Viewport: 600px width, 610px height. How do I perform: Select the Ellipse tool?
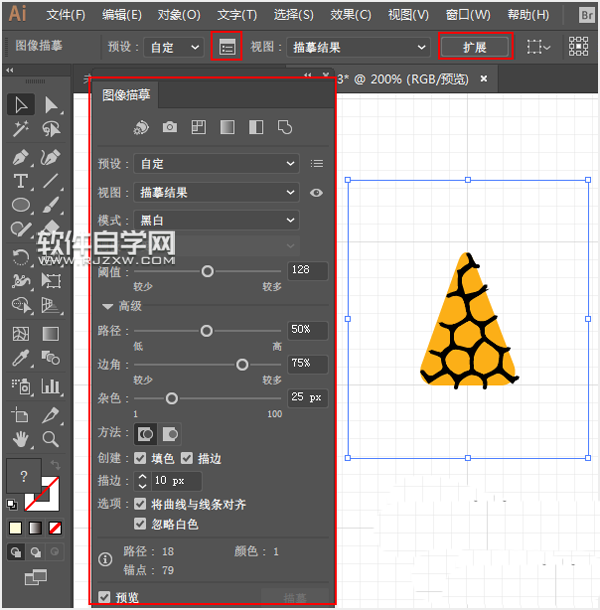(x=21, y=205)
